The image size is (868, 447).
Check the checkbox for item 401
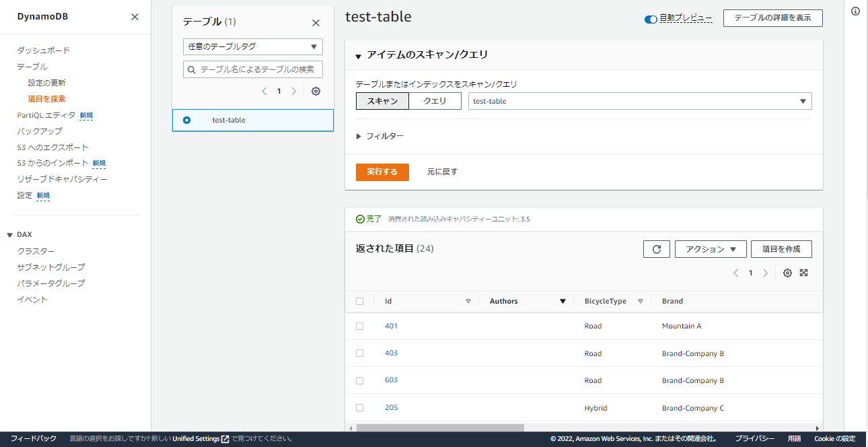point(359,326)
